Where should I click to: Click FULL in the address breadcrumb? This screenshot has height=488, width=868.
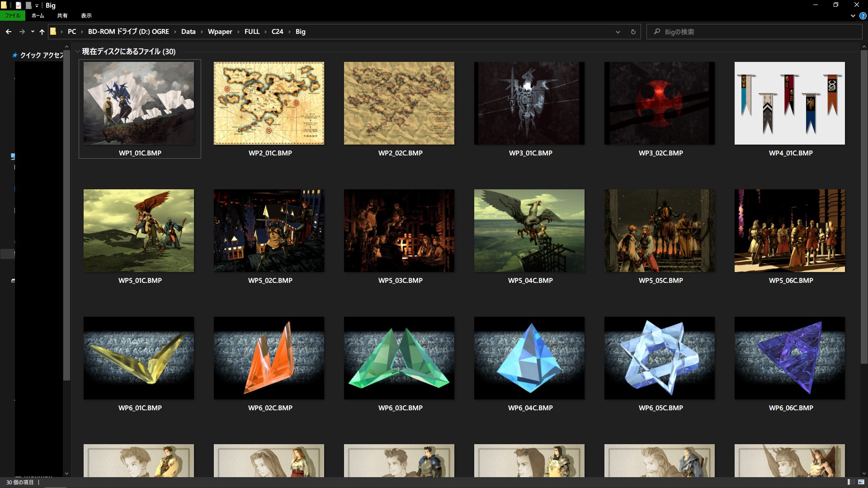coord(252,32)
